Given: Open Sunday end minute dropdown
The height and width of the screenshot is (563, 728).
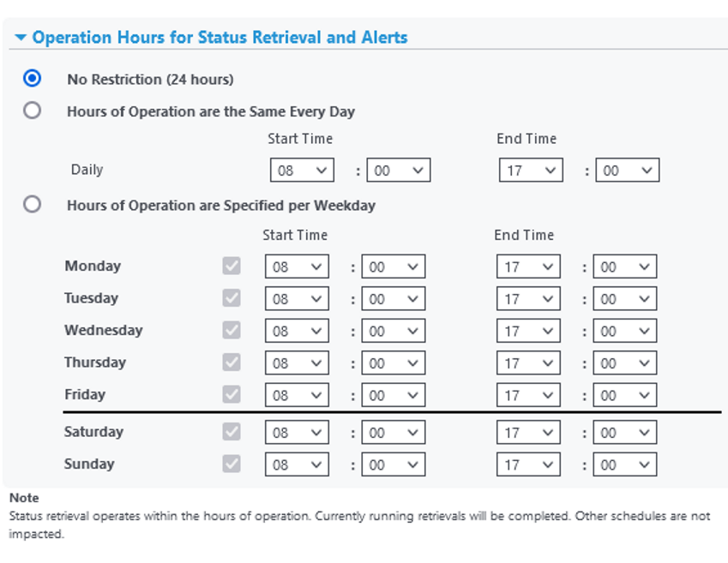Looking at the screenshot, I should pyautogui.click(x=625, y=464).
